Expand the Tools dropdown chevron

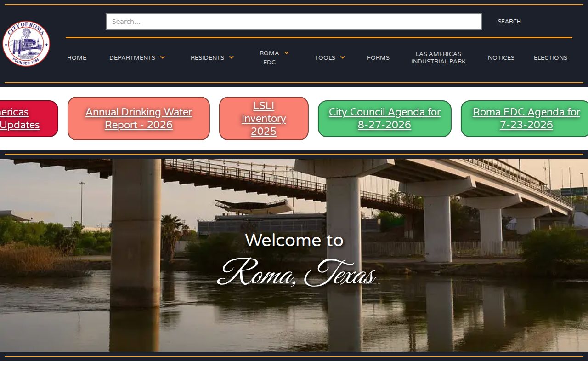[x=343, y=57]
